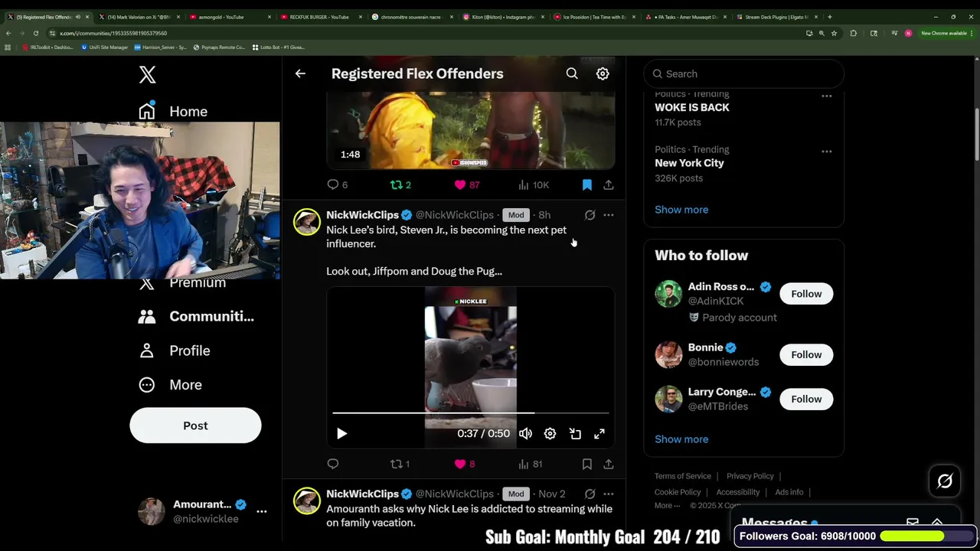Open Accessibility footer link
This screenshot has width=980, height=551.
pyautogui.click(x=738, y=492)
